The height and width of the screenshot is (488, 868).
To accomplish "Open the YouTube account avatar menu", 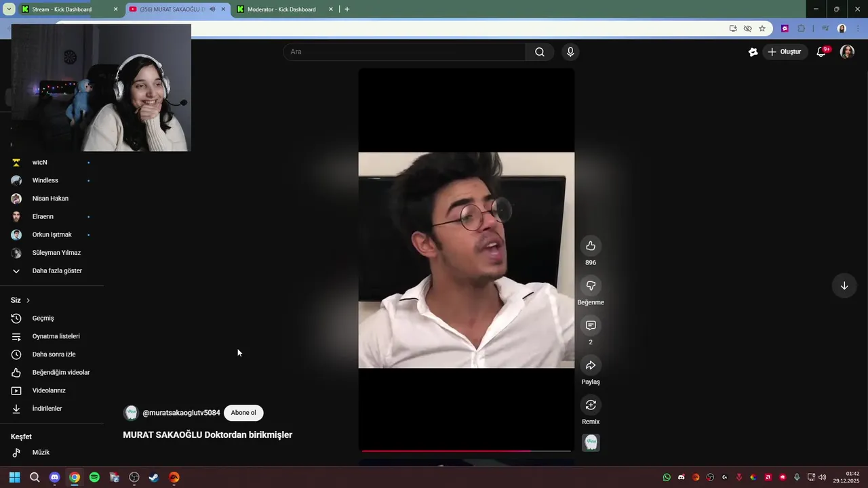I will pos(847,52).
